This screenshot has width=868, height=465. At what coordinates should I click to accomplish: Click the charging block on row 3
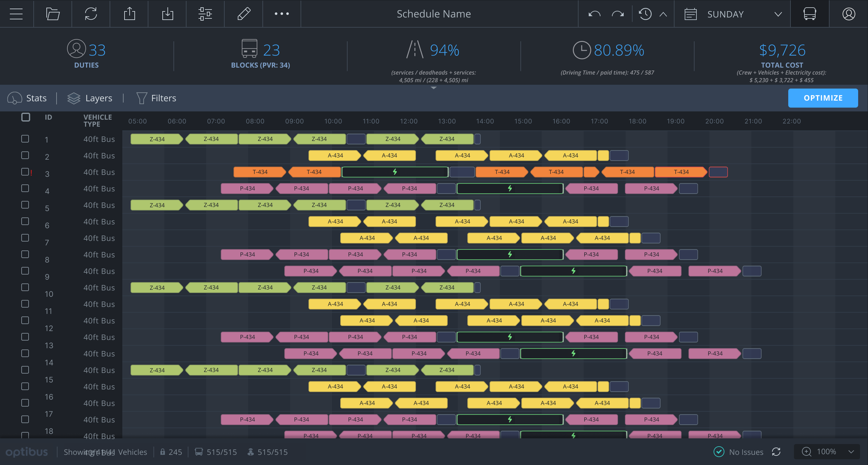point(395,172)
